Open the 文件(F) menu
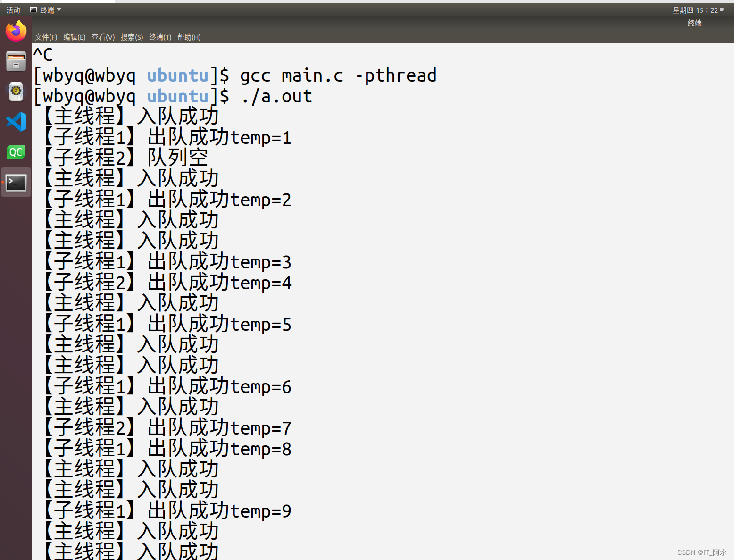This screenshot has height=560, width=734. coord(46,37)
